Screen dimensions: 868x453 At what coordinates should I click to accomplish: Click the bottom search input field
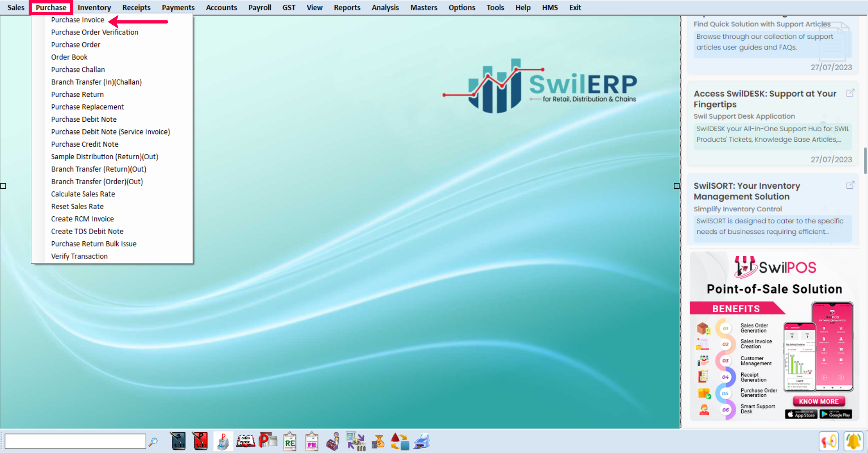[x=75, y=441]
